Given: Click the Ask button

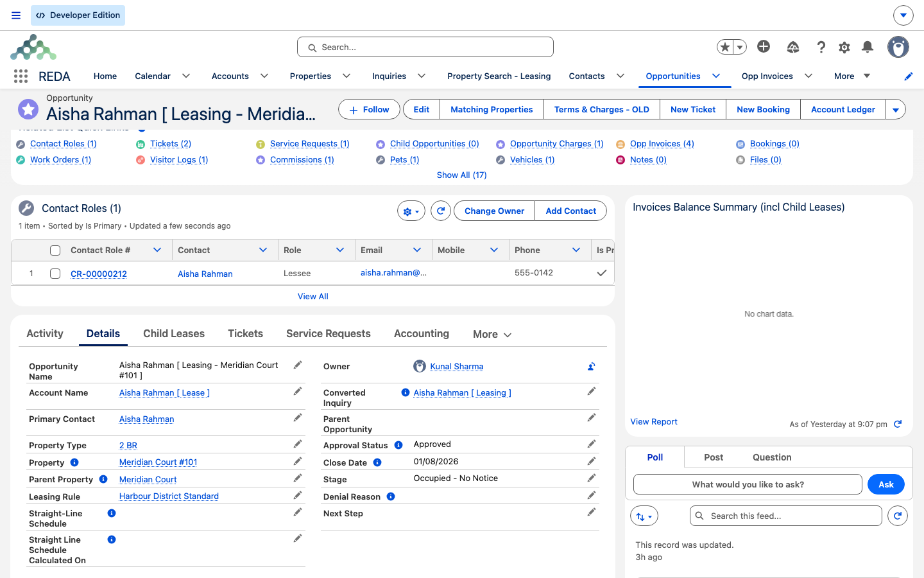Looking at the screenshot, I should click(x=886, y=484).
